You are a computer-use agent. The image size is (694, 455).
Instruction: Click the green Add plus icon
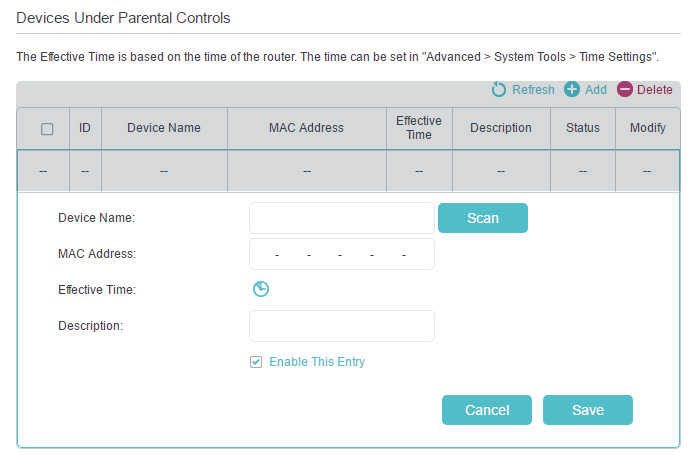pos(572,90)
